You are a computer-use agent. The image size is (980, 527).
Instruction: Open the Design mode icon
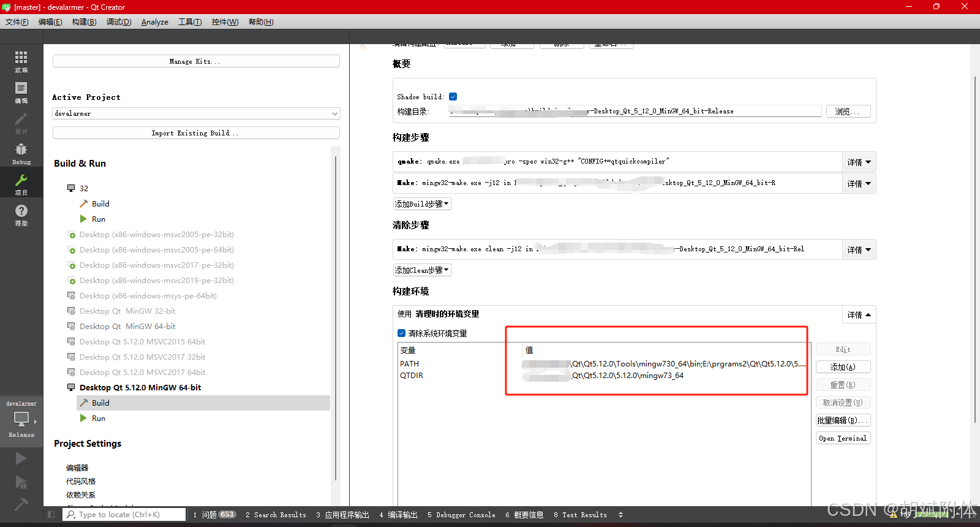21,123
